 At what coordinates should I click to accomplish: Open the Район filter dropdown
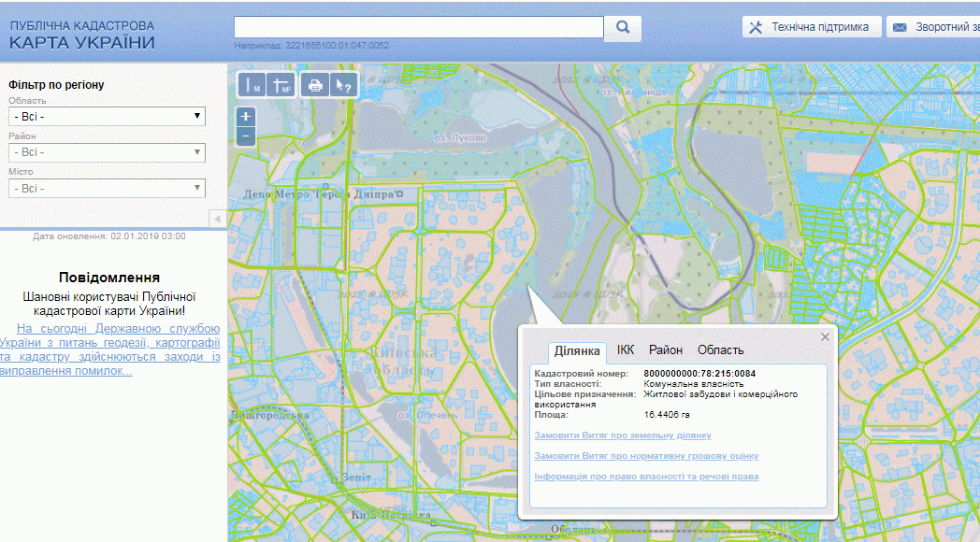click(107, 152)
